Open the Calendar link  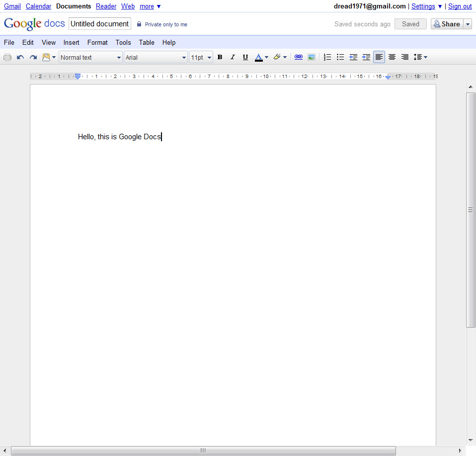click(x=39, y=6)
